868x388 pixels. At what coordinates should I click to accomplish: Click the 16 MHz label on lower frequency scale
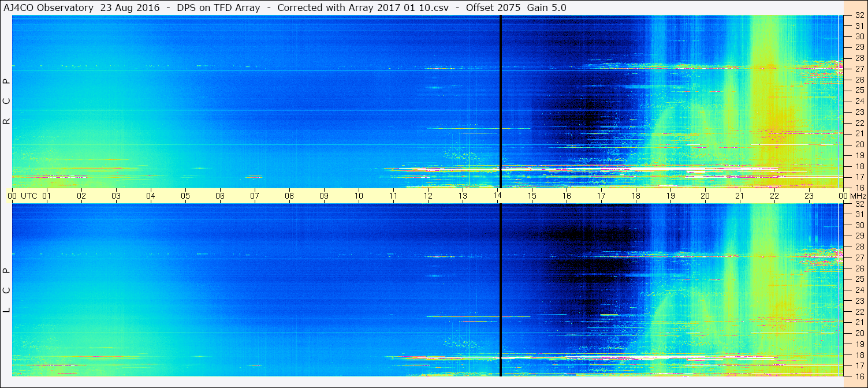coord(859,376)
